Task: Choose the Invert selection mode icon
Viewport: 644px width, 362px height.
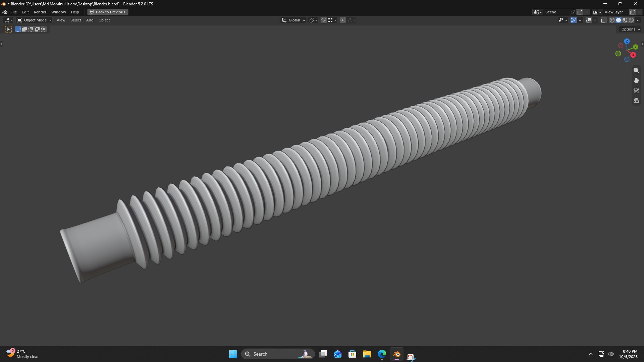Action: (37, 29)
